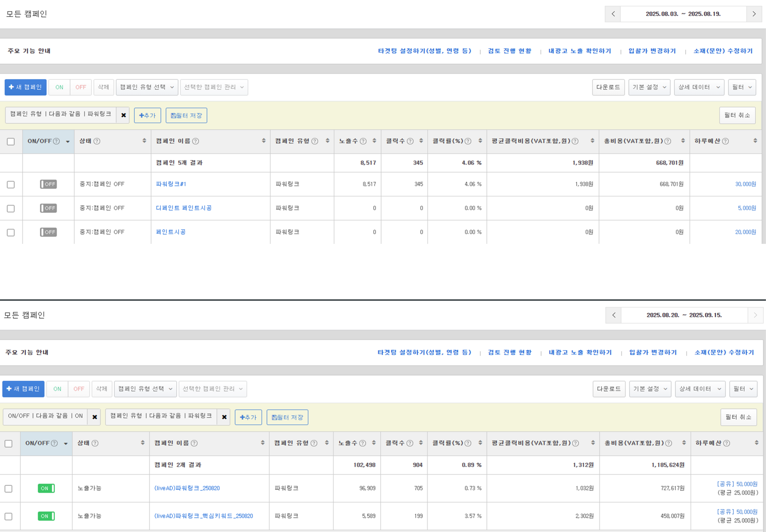Open 입찰가 변경하기 link in top guide bar
The height and width of the screenshot is (532, 766).
click(652, 51)
